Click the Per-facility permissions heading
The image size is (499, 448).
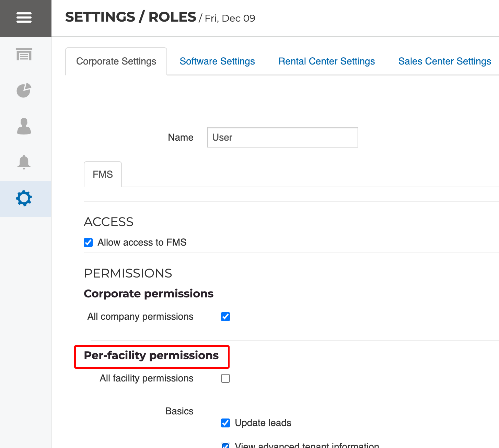(x=151, y=355)
